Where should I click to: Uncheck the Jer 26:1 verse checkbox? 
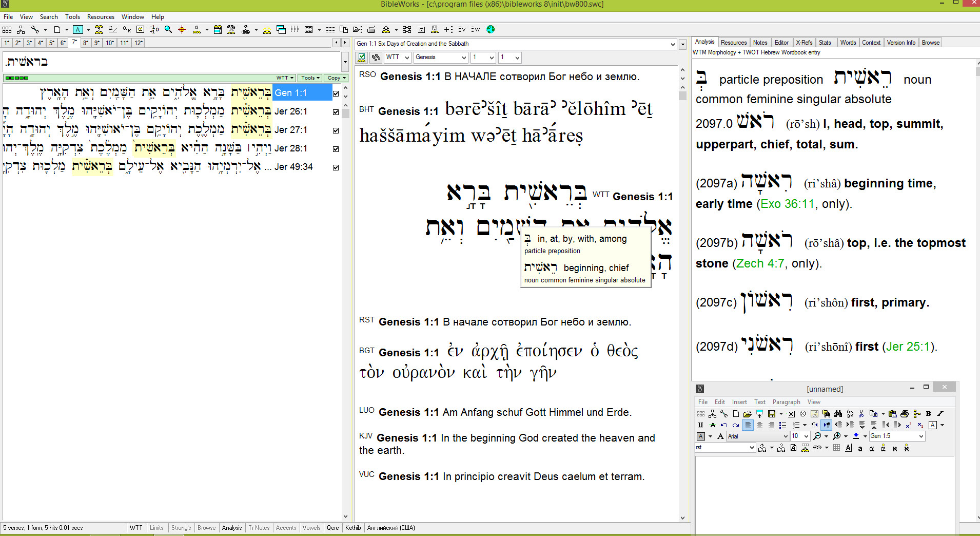(336, 112)
